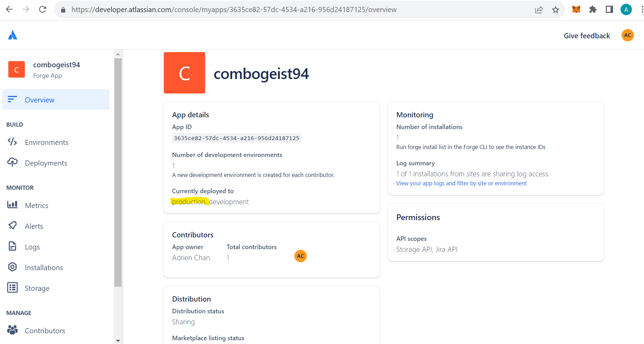Select the Overview menu item
644x344 pixels.
tap(56, 100)
